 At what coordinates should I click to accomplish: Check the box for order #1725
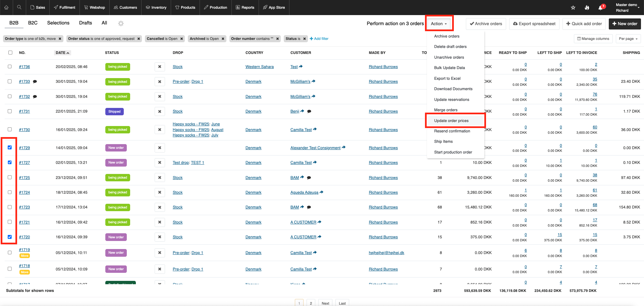[10, 177]
